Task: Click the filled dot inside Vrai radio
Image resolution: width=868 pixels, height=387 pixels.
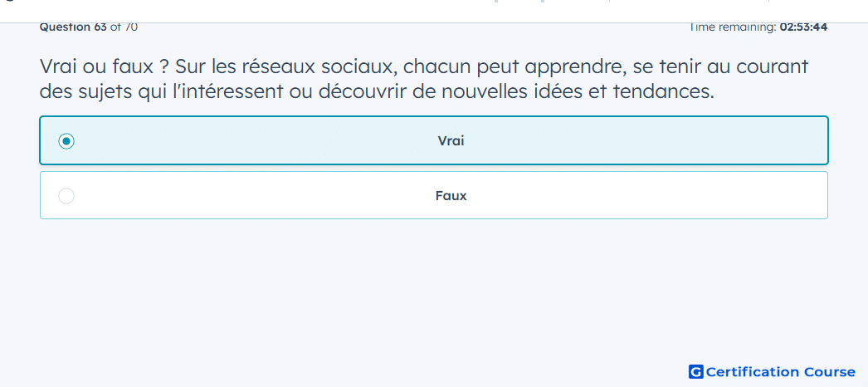Action: (x=66, y=141)
